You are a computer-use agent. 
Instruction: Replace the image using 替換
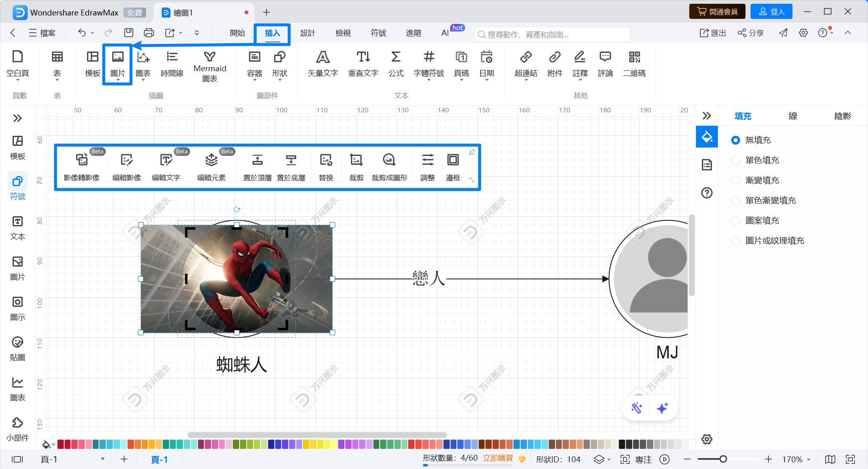point(326,167)
